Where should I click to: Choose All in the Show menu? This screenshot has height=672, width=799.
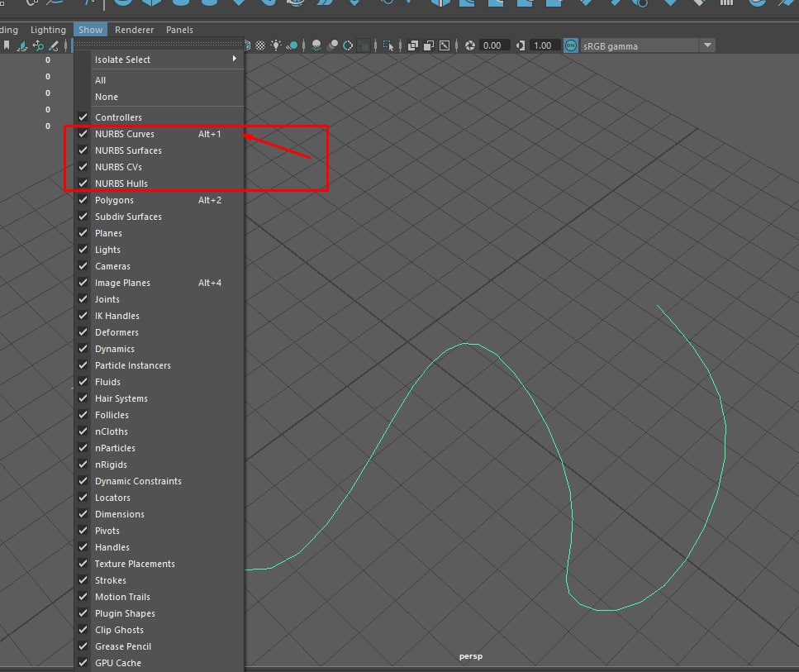coord(159,80)
